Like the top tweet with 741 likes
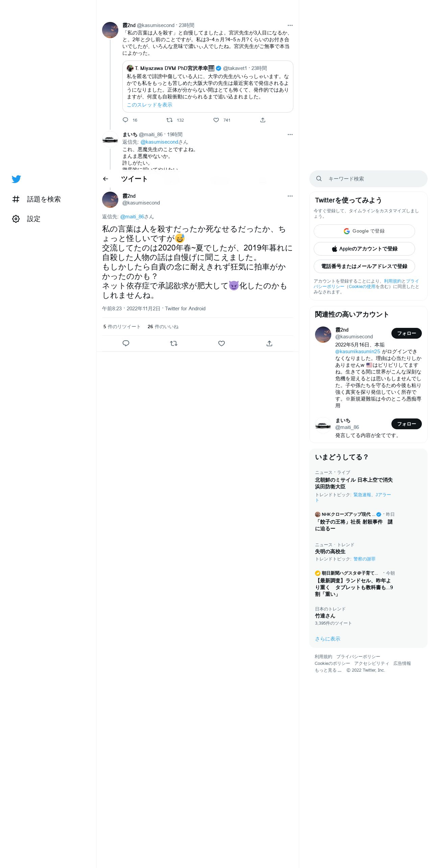 pyautogui.click(x=216, y=120)
